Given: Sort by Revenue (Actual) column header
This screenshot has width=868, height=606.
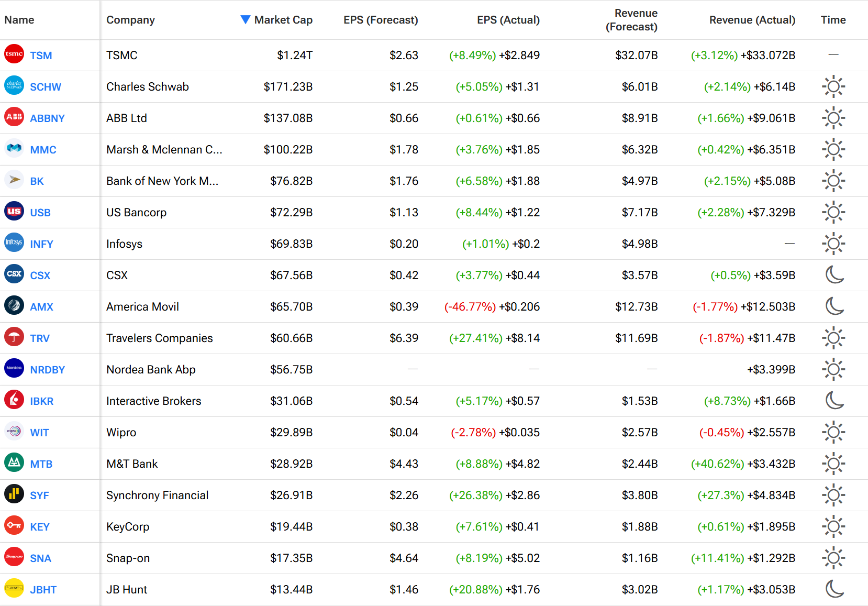Looking at the screenshot, I should 752,20.
